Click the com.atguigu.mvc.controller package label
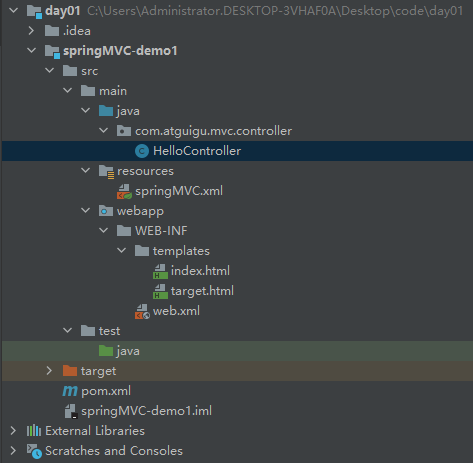 point(214,131)
